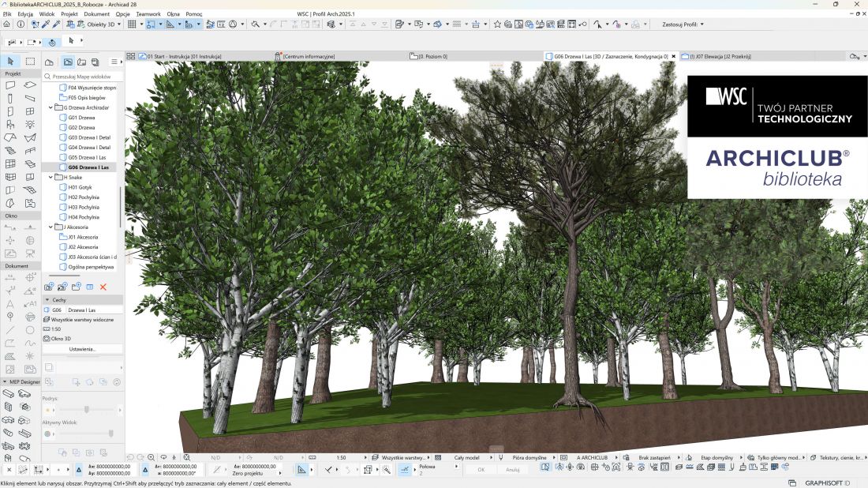Inject parameters with the syringe tool
The height and width of the screenshot is (488, 868).
coord(56,24)
